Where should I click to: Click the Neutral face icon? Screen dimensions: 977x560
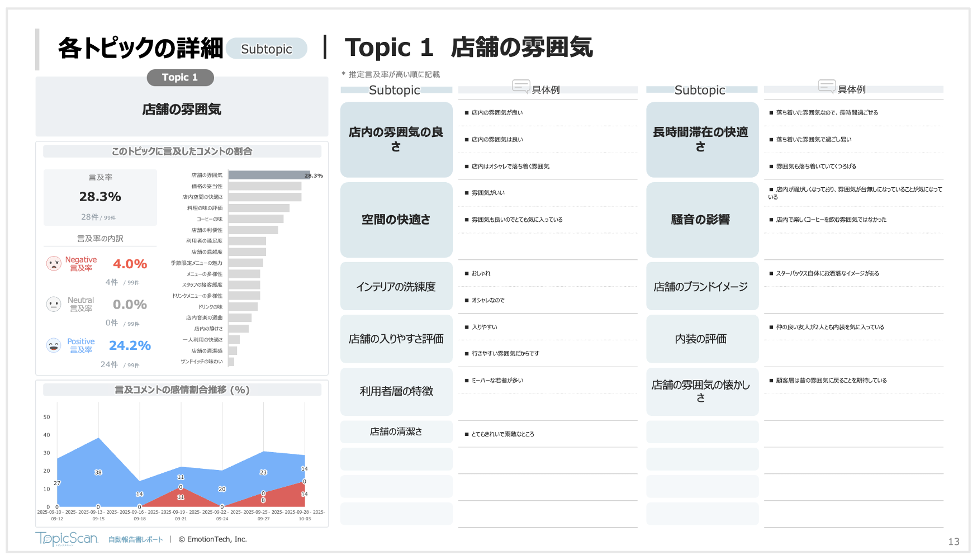point(54,304)
